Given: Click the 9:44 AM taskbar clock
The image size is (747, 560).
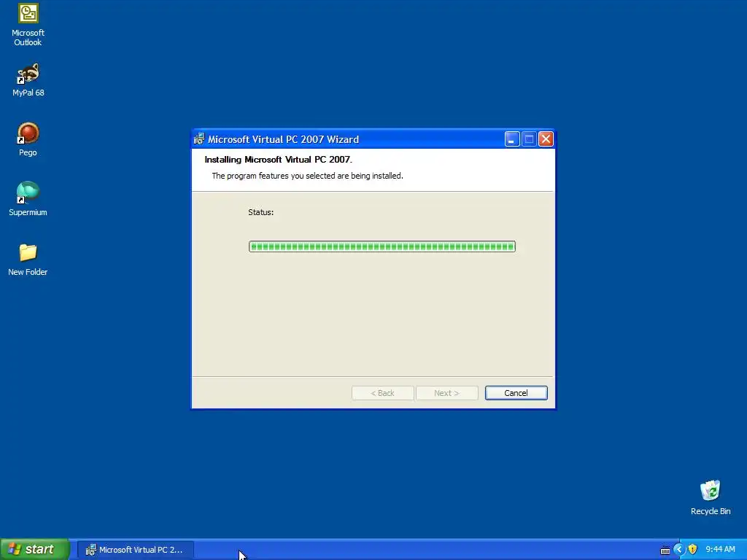Looking at the screenshot, I should (720, 550).
